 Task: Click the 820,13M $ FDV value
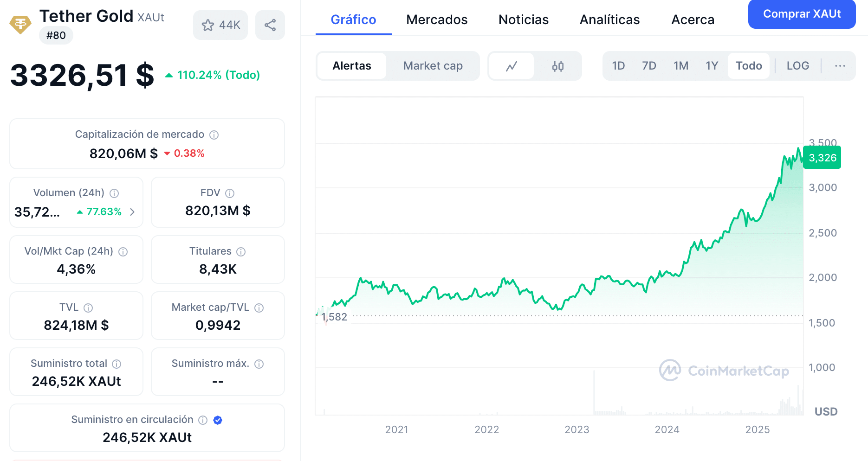click(218, 211)
